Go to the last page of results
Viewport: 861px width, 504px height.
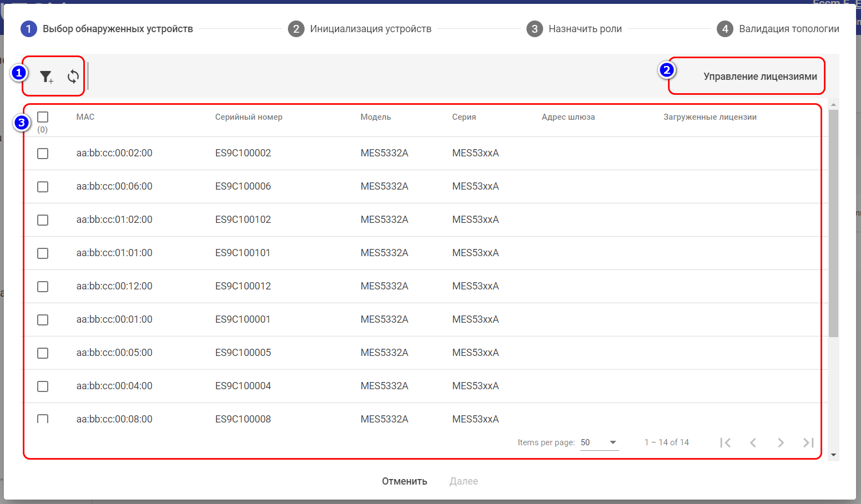point(808,442)
